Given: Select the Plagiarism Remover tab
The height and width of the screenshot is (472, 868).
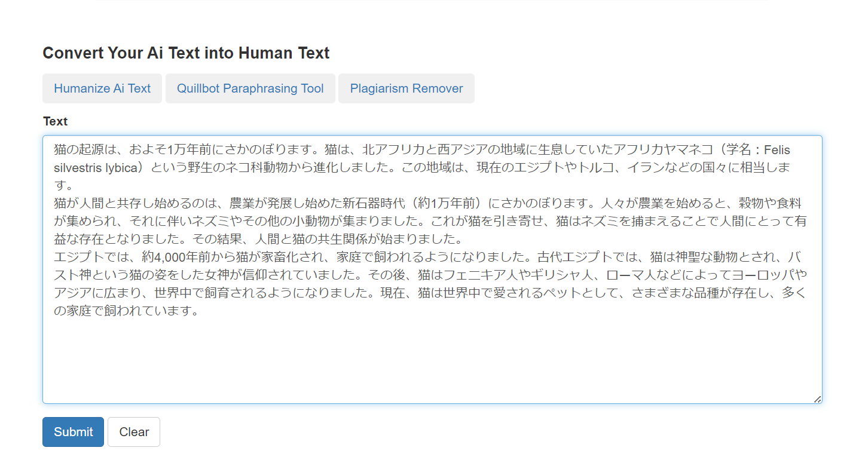Looking at the screenshot, I should coord(407,88).
